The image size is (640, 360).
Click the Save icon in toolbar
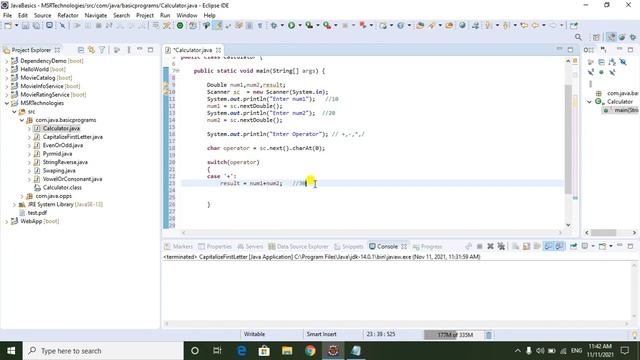[26, 25]
